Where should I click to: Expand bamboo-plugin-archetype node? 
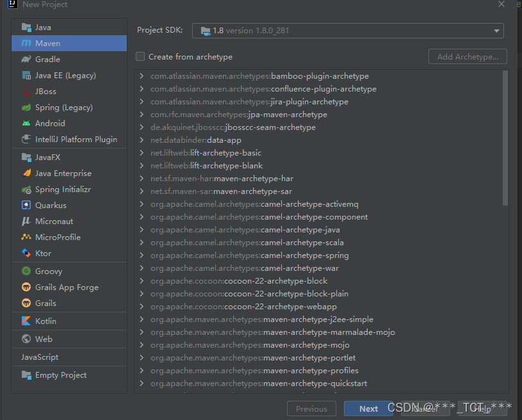[x=142, y=76]
